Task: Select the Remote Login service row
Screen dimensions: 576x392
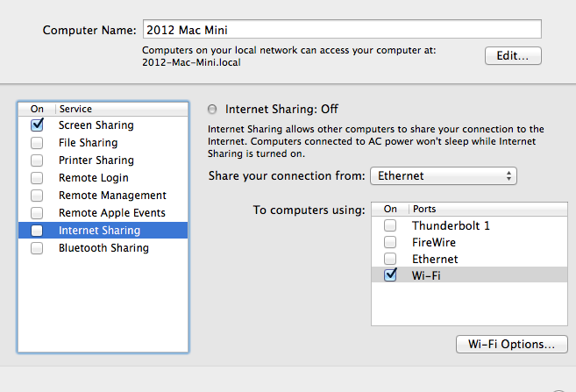Action: pyautogui.click(x=103, y=178)
